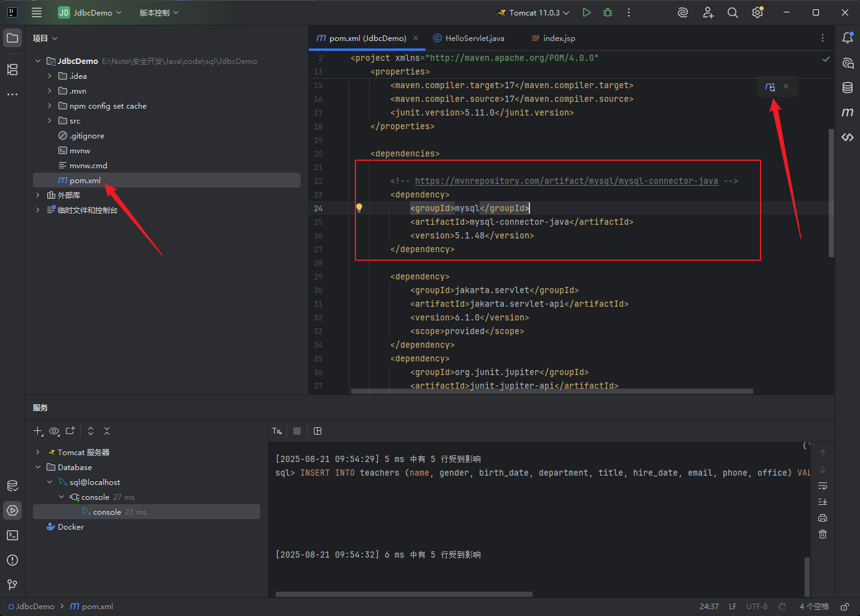Open the mvnrepository mysql-connector-java link
Image resolution: width=860 pixels, height=616 pixels.
click(x=566, y=181)
